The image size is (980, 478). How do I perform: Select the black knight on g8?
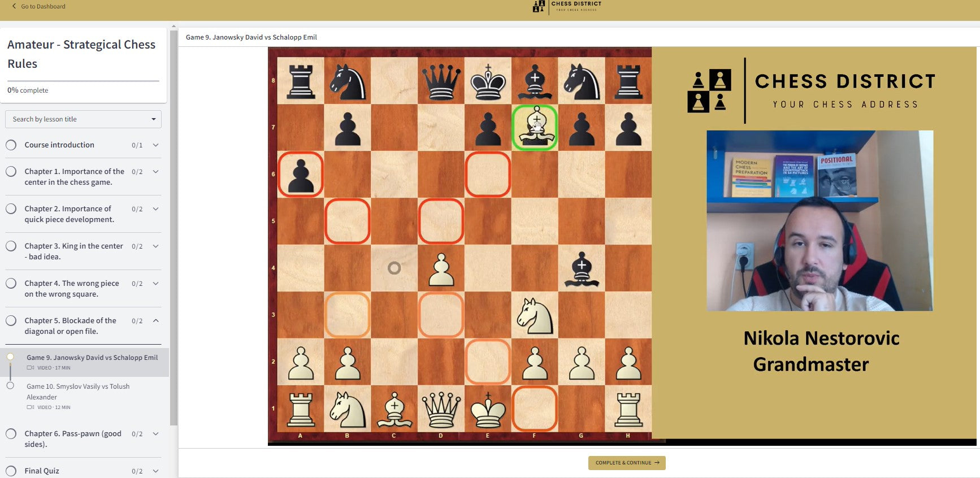point(582,81)
